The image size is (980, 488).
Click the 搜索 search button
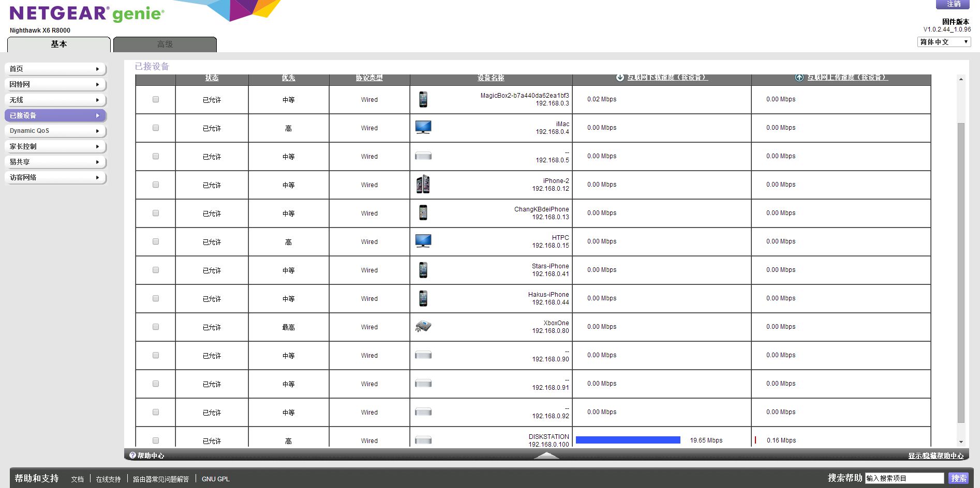pyautogui.click(x=958, y=478)
